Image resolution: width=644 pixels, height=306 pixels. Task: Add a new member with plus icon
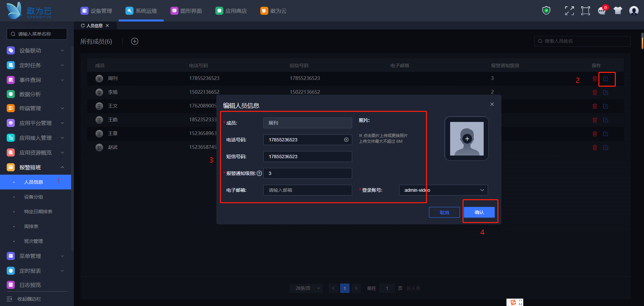pos(135,41)
